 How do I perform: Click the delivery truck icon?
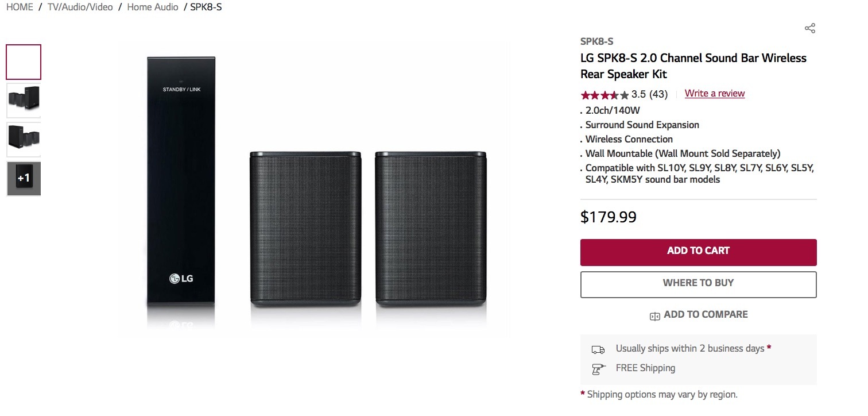[598, 349]
